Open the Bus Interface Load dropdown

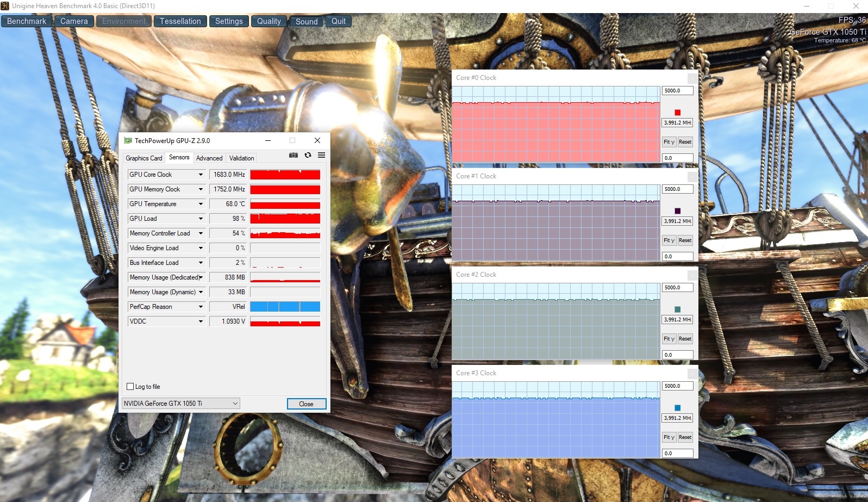tap(201, 263)
